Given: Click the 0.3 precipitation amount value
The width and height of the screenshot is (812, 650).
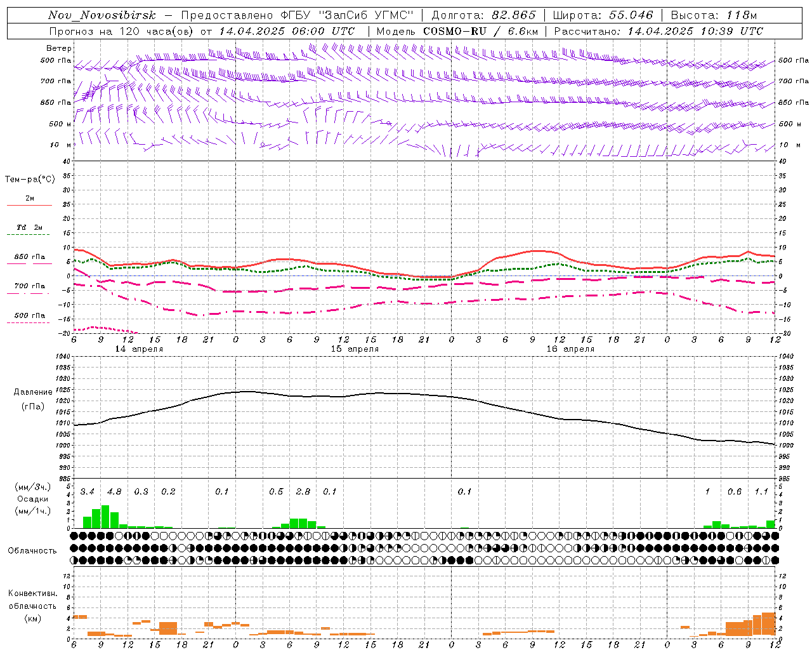Looking at the screenshot, I should pyautogui.click(x=141, y=492).
